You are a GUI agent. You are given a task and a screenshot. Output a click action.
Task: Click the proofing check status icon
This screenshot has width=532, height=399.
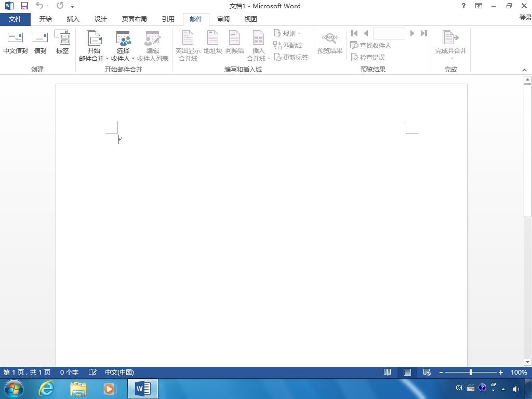pyautogui.click(x=92, y=372)
